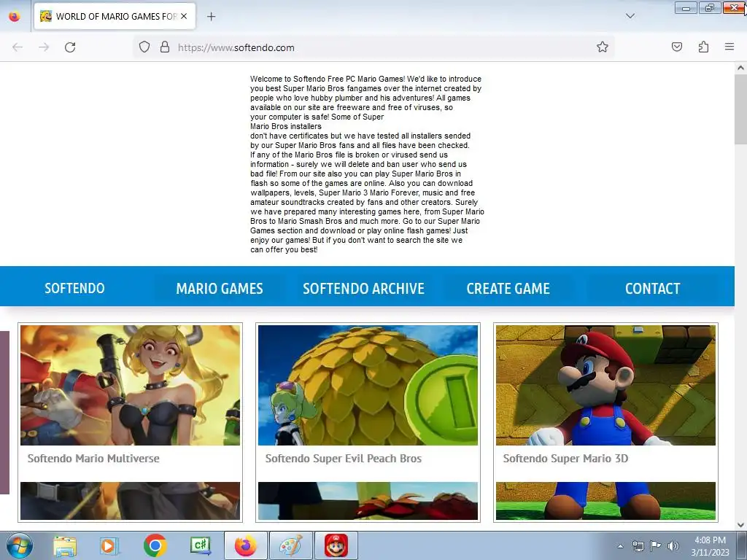
Task: Open the Paint taskbar icon
Action: point(290,545)
